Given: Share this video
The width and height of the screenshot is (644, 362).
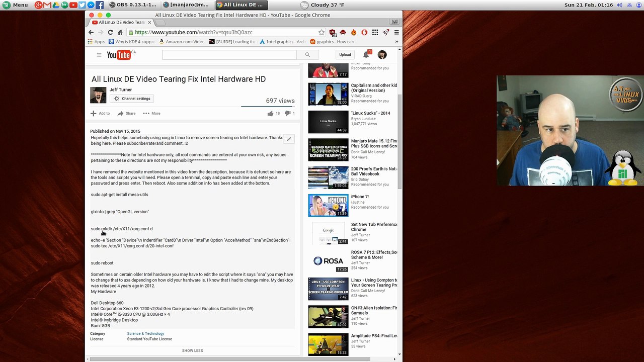Looking at the screenshot, I should pos(126,114).
